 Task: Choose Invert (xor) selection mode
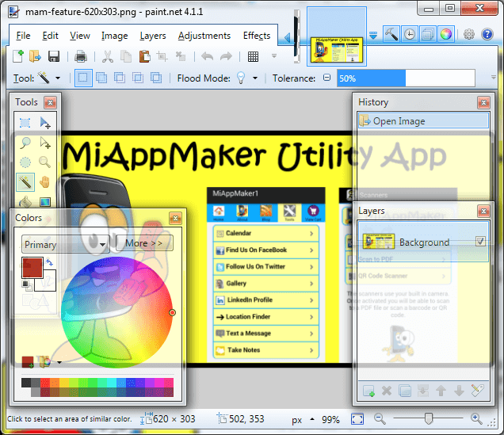(157, 78)
